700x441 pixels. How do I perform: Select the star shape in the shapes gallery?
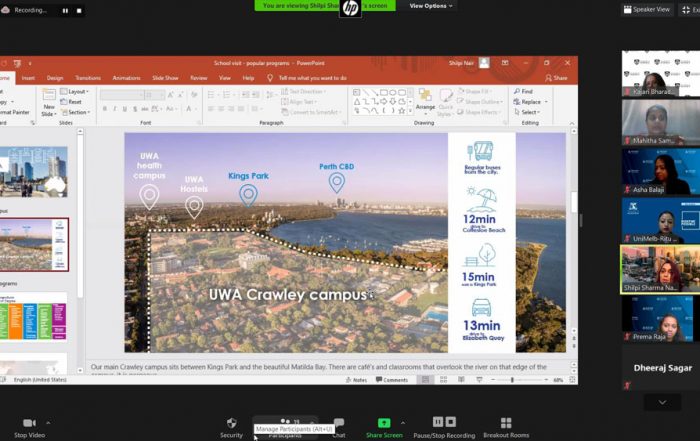[x=402, y=111]
